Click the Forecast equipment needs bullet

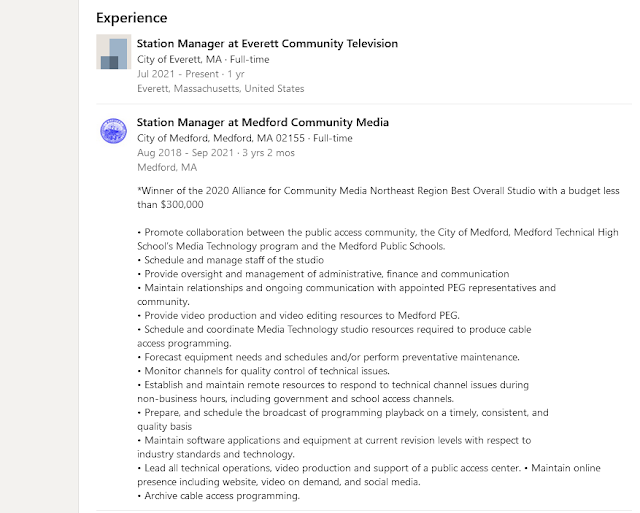click(329, 357)
